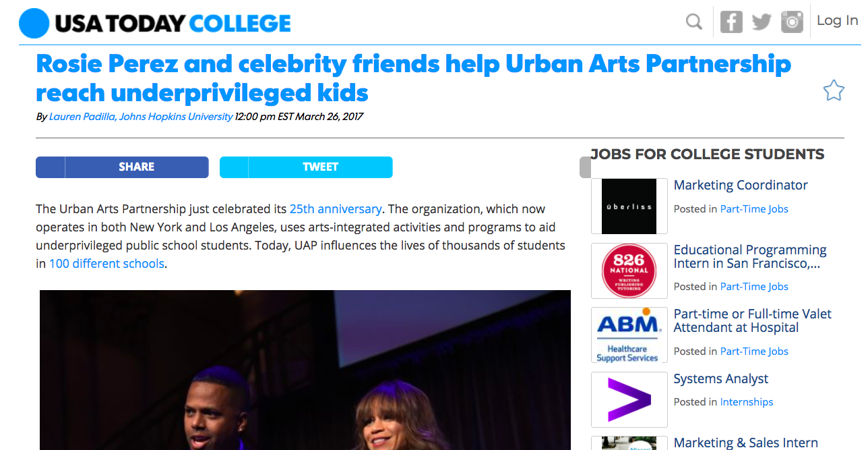The height and width of the screenshot is (450, 868).
Task: Open the Marketing Coordinator job listing
Action: (x=741, y=185)
